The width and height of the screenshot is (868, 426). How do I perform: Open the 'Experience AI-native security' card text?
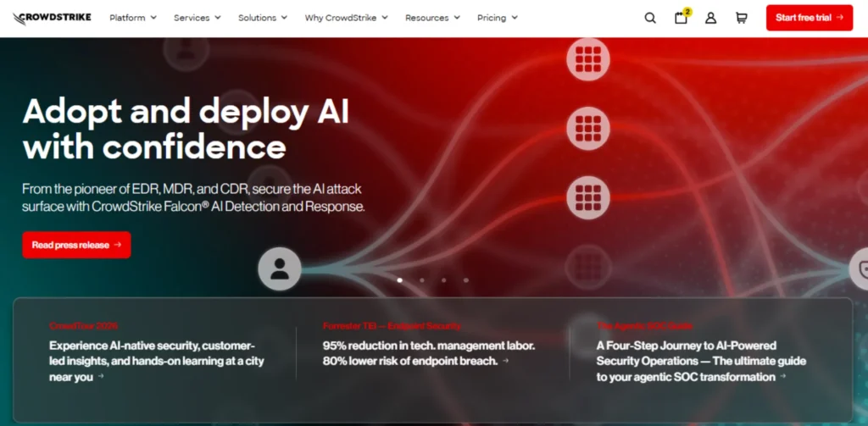point(157,362)
